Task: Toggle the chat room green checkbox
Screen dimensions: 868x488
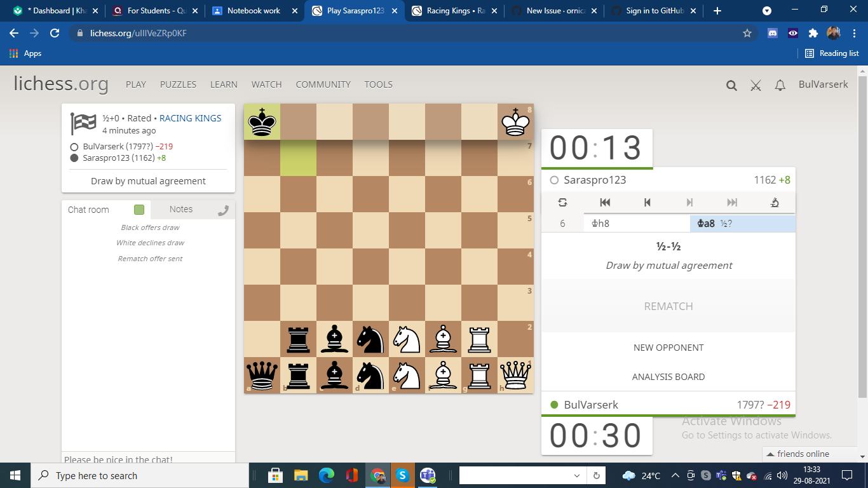Action: point(139,210)
